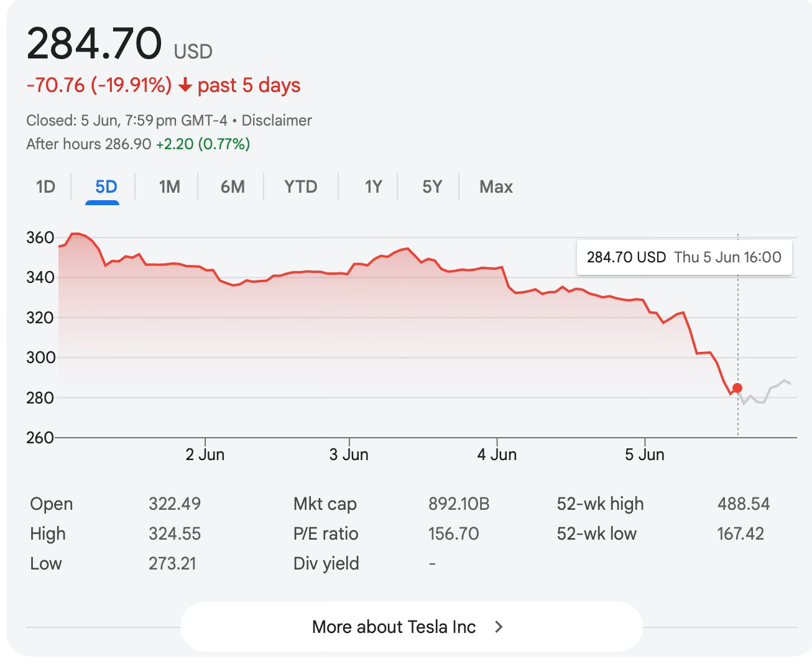Click the red down arrow icon
Viewport: 812px width, 669px height.
coord(185,85)
